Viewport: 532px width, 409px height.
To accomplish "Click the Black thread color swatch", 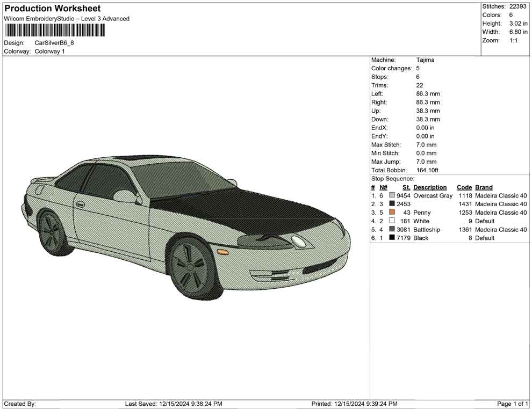I will (x=392, y=238).
